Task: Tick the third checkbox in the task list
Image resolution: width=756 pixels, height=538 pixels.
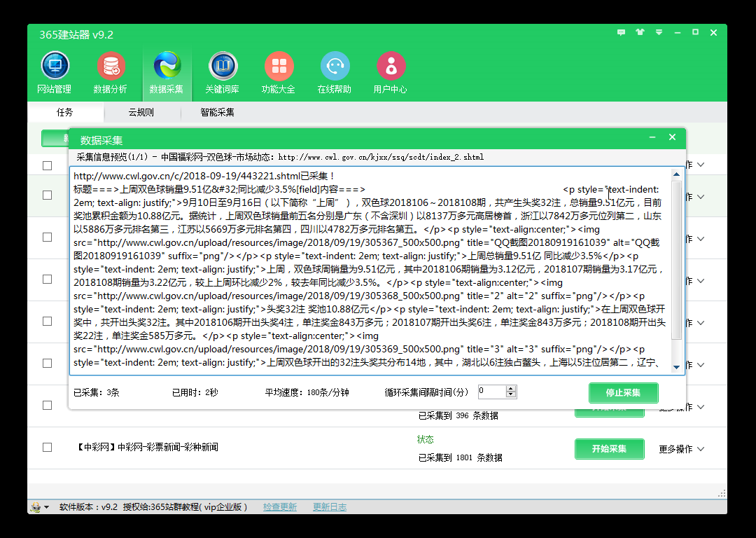Action: pos(48,237)
